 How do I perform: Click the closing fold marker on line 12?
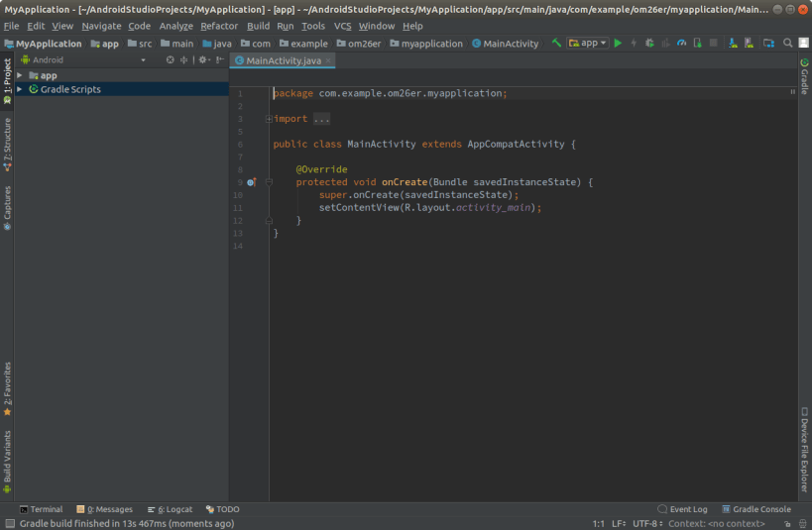pyautogui.click(x=269, y=221)
